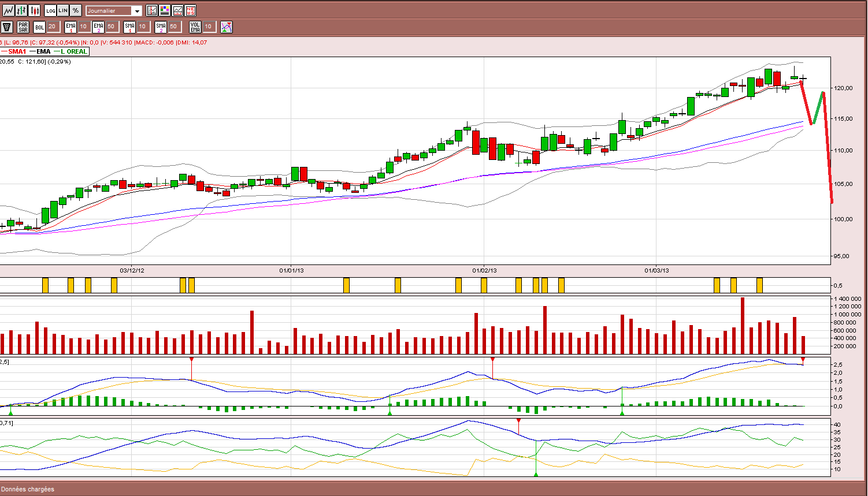Click the Journalier dropdown arrow
Image resolution: width=868 pixels, height=496 pixels.
(137, 11)
